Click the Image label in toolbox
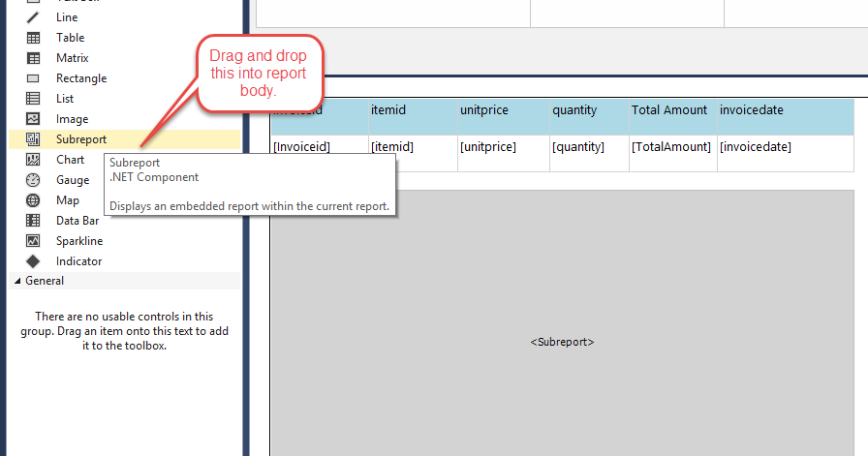 click(x=72, y=119)
